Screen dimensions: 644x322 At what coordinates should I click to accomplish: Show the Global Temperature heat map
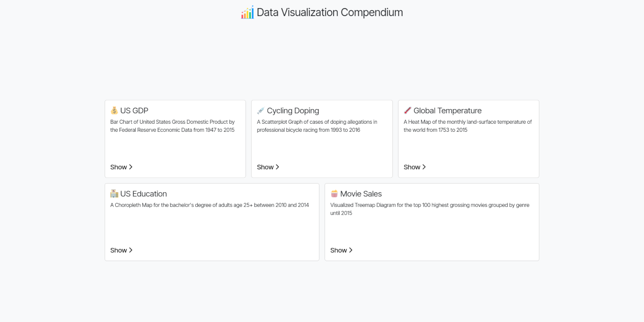click(412, 167)
